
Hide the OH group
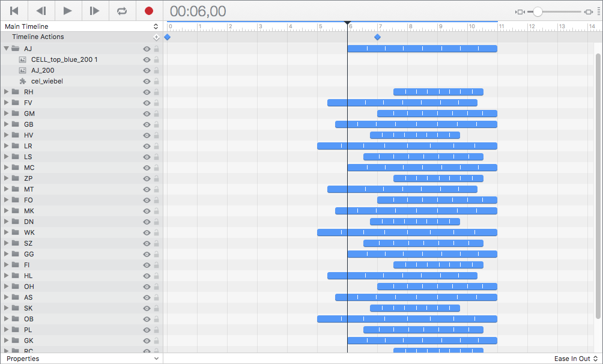tap(147, 287)
